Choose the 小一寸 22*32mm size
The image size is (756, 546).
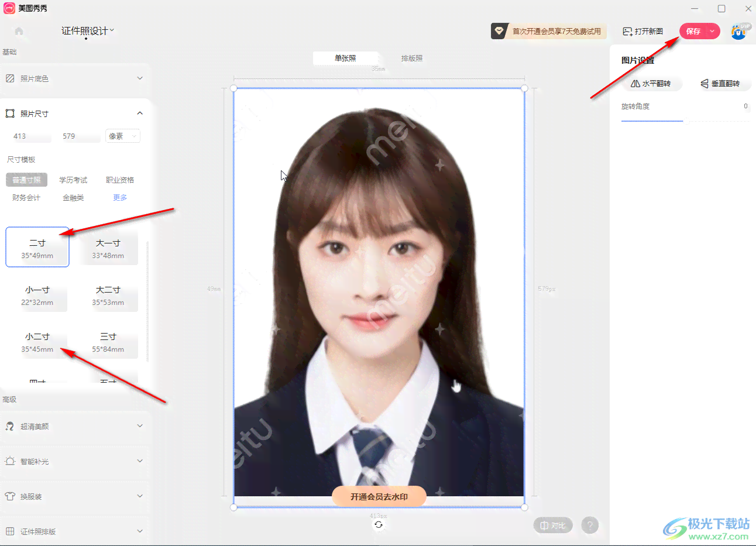(x=37, y=295)
